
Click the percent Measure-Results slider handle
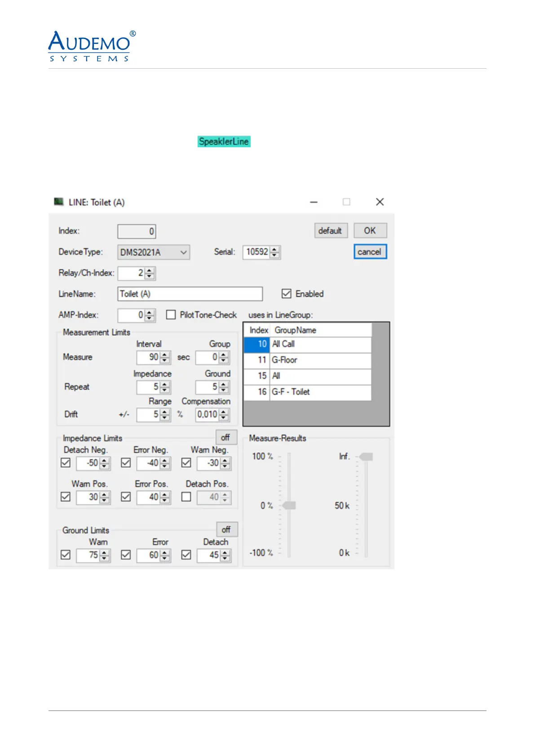pos(289,505)
